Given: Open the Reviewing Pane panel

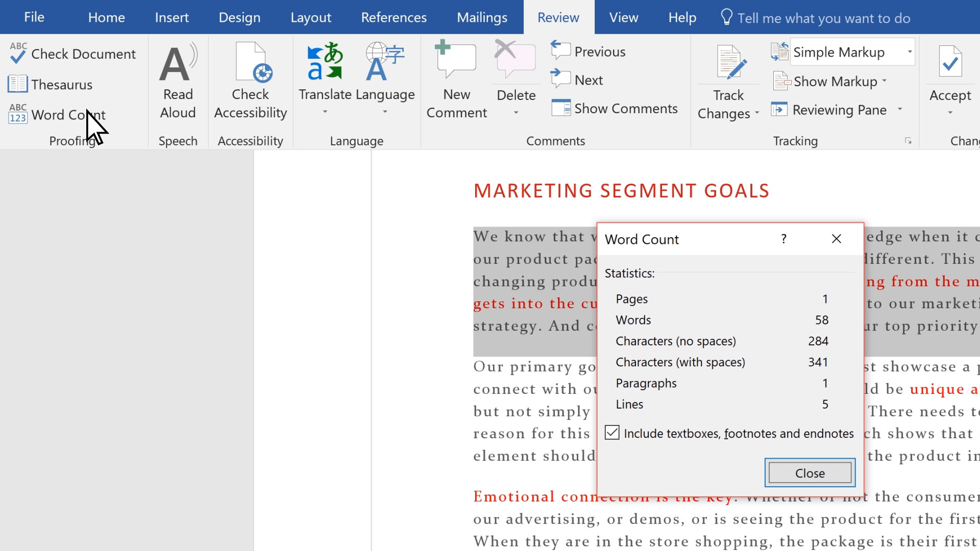Looking at the screenshot, I should [837, 110].
